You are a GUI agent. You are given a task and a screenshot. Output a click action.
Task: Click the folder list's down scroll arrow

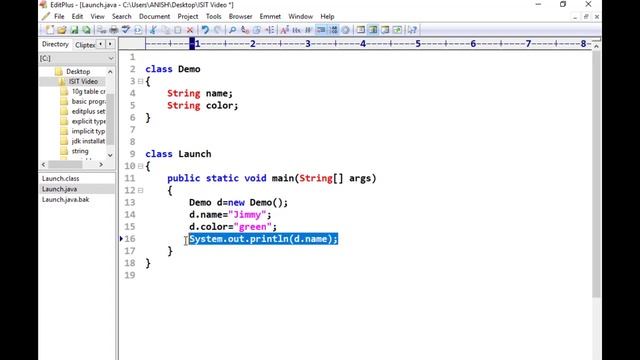tap(110, 155)
